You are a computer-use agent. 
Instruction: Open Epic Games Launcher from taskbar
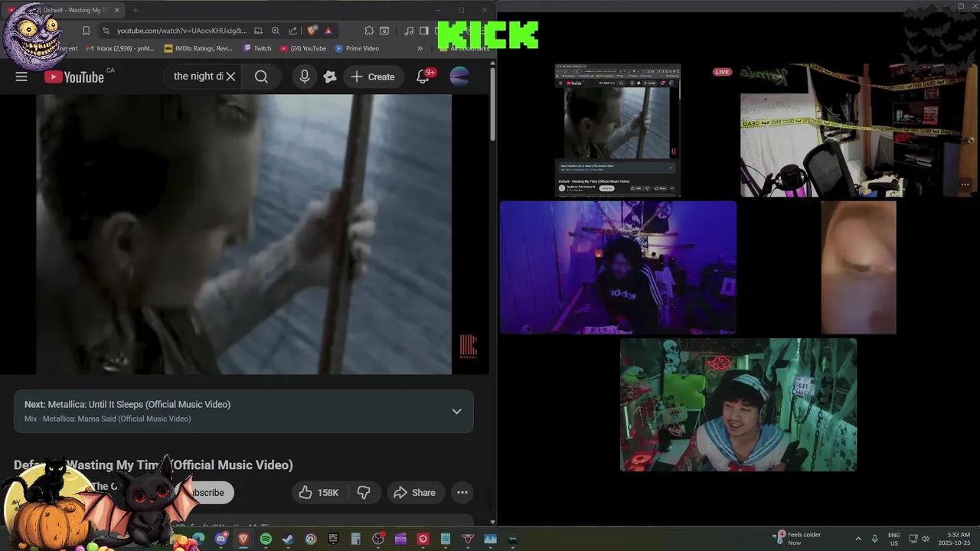point(333,539)
